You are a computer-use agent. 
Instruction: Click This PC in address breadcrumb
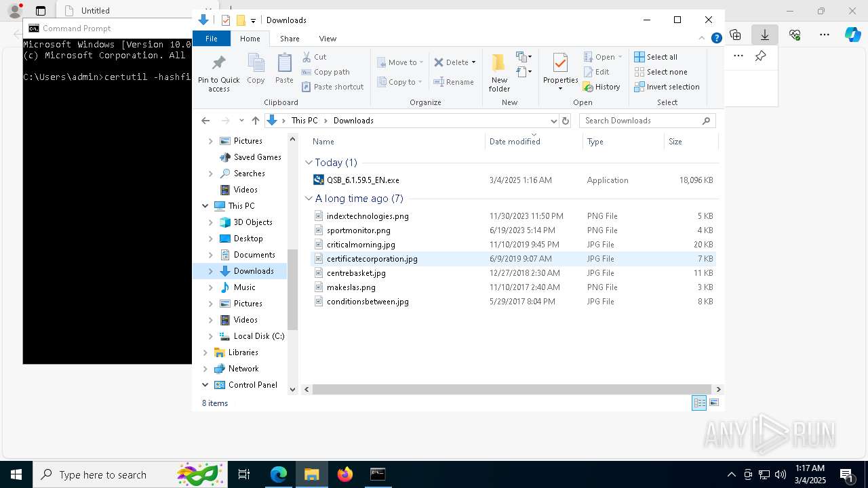[x=304, y=121]
